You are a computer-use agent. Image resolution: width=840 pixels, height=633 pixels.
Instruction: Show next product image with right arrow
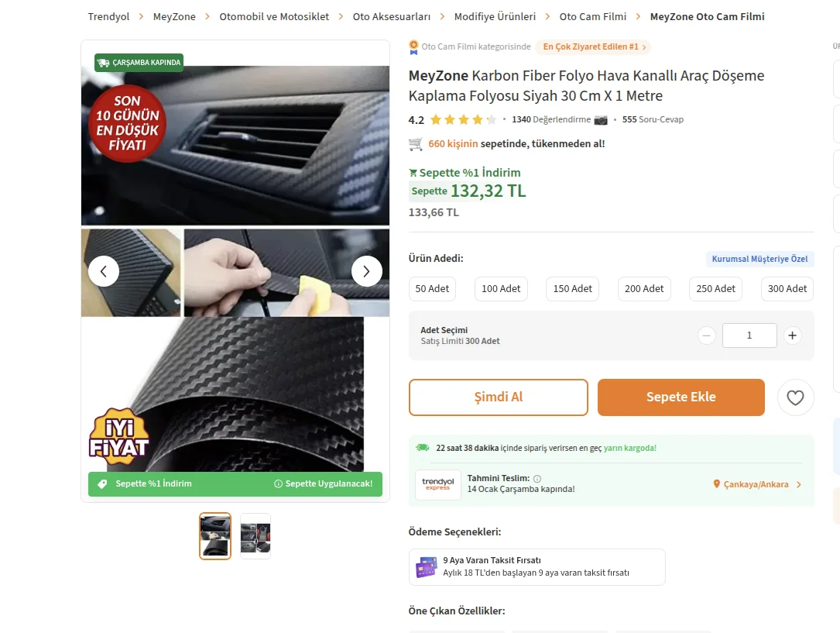pyautogui.click(x=367, y=271)
